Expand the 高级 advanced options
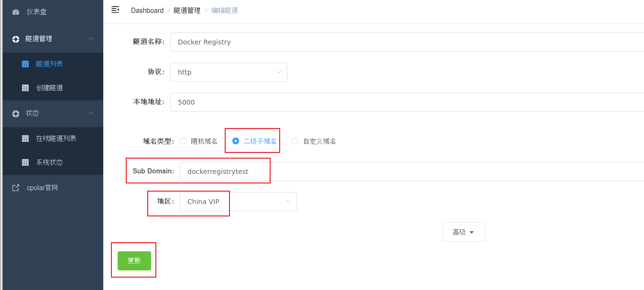 tap(463, 232)
